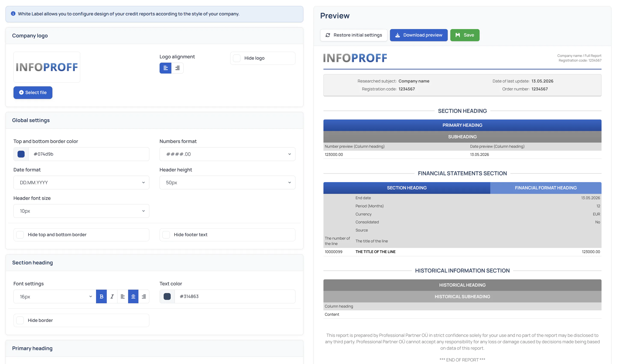Image resolution: width=618 pixels, height=364 pixels.
Task: Click the Period (Months) row label
Action: (x=369, y=206)
